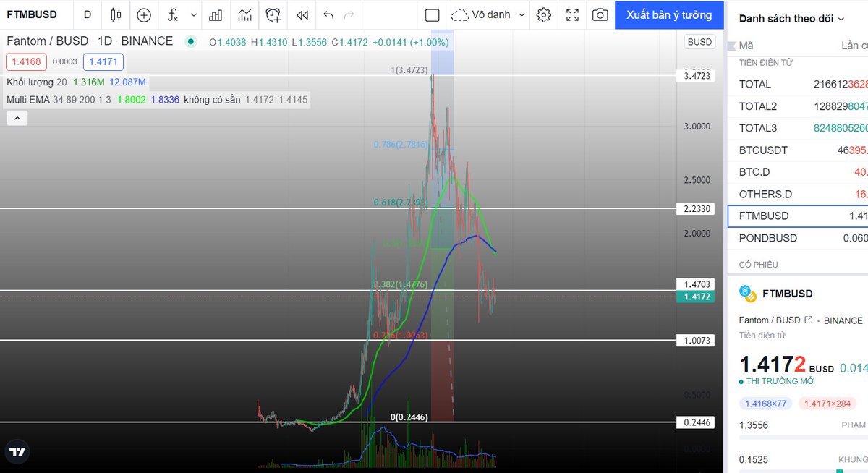Click the blue buy price 1.4171 button

coord(103,62)
